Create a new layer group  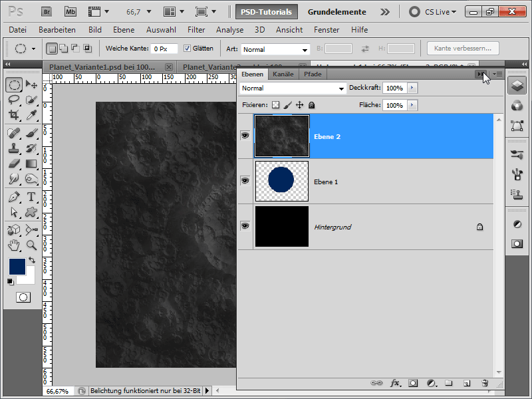pos(449,383)
